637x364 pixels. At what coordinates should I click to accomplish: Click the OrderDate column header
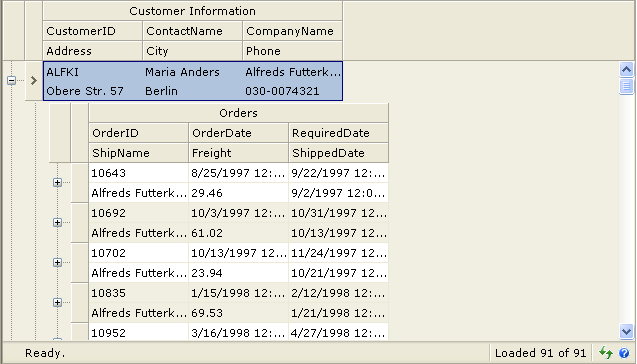[238, 133]
